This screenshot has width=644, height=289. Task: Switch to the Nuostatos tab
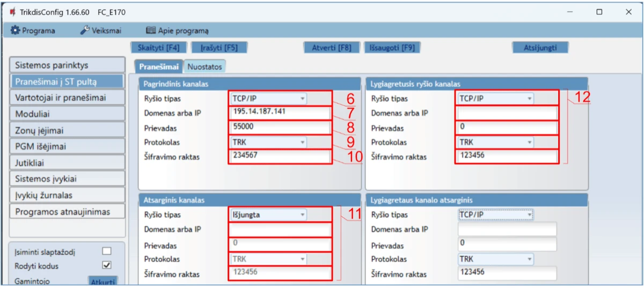tap(204, 66)
